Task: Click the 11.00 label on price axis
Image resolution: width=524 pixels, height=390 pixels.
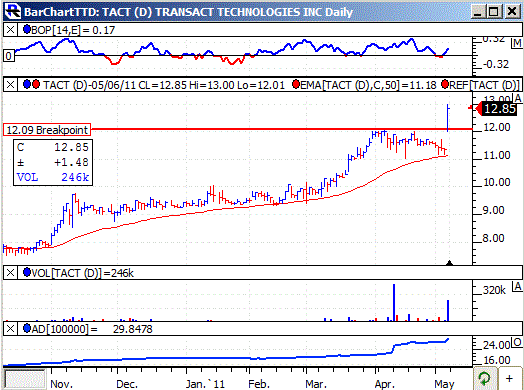Action: (496, 155)
